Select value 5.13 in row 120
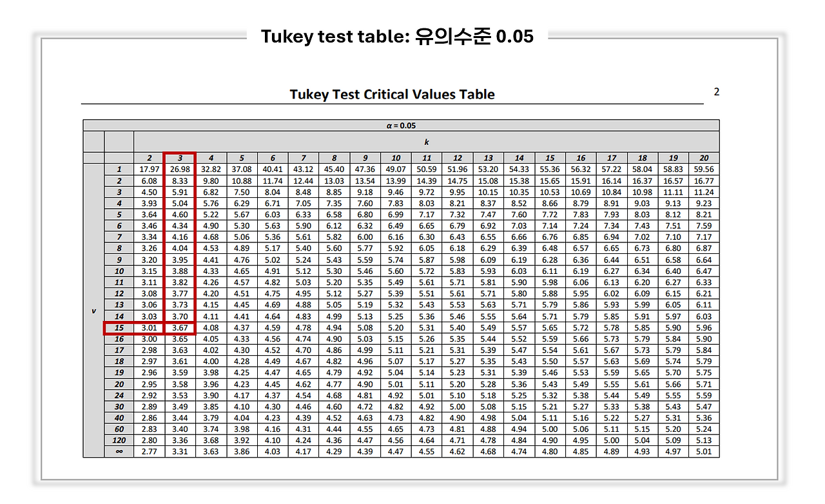The image size is (825, 504). (x=704, y=441)
